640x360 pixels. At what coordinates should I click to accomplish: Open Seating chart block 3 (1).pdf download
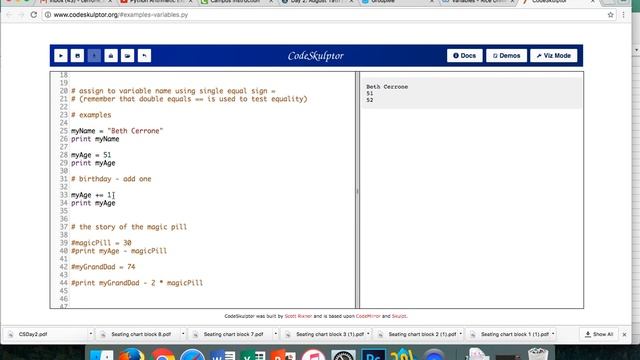[x=329, y=334]
